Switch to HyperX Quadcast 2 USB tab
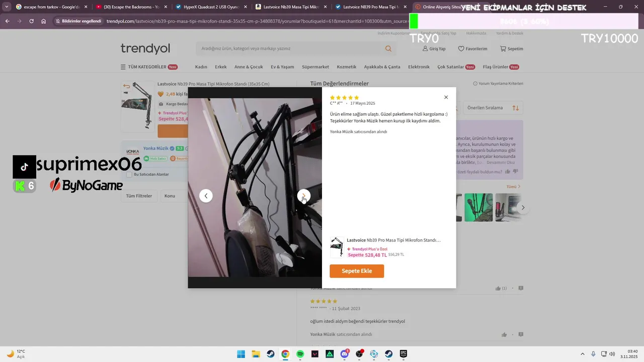The width and height of the screenshot is (644, 362). pos(211,7)
